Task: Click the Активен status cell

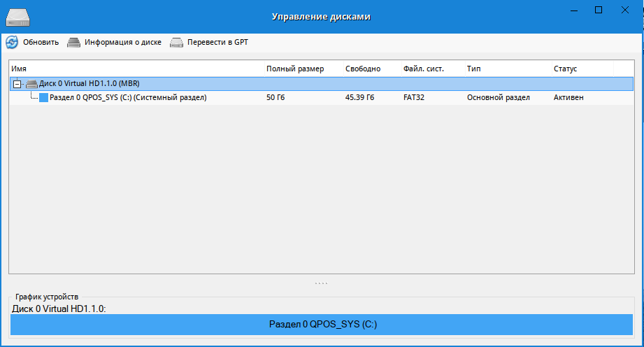Action: pyautogui.click(x=568, y=97)
